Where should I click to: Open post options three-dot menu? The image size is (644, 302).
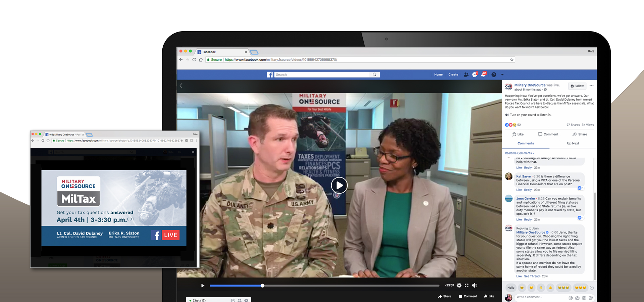[591, 86]
